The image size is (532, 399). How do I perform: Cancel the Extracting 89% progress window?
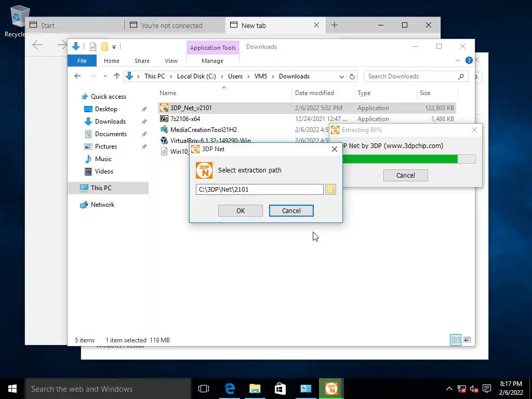(405, 176)
